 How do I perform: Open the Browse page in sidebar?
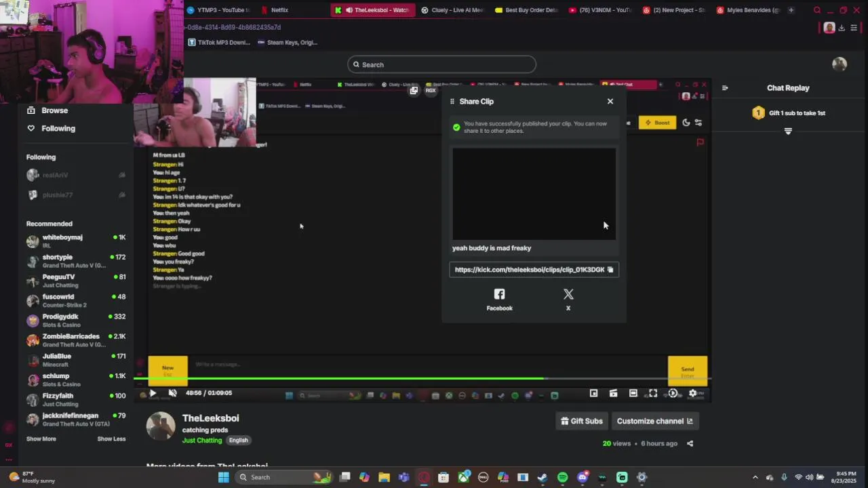pos(47,110)
